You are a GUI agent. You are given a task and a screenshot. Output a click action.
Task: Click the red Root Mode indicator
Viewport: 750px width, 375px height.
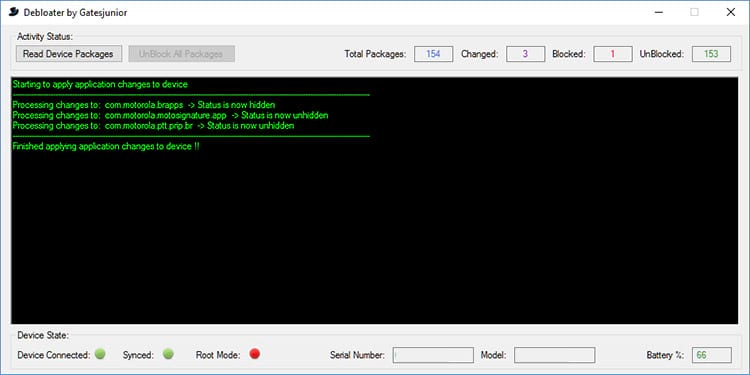point(254,354)
